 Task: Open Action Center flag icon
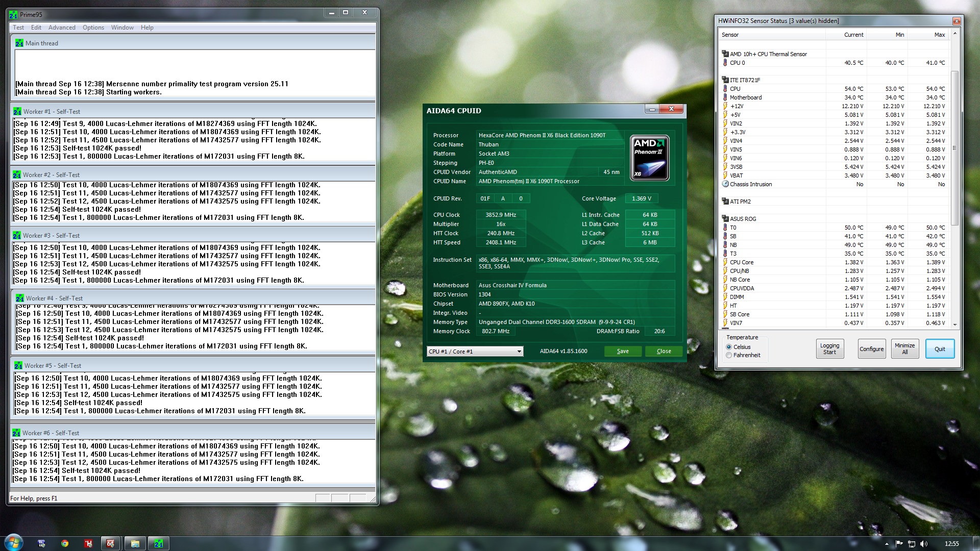[899, 544]
